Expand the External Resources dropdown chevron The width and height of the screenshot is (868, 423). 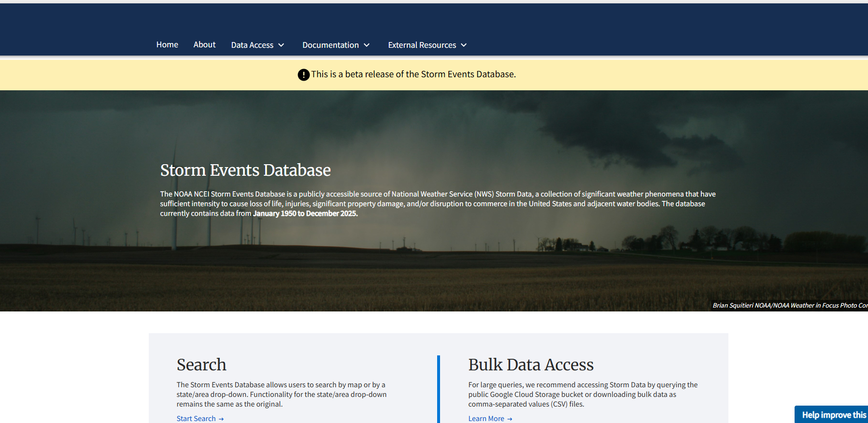click(x=464, y=45)
